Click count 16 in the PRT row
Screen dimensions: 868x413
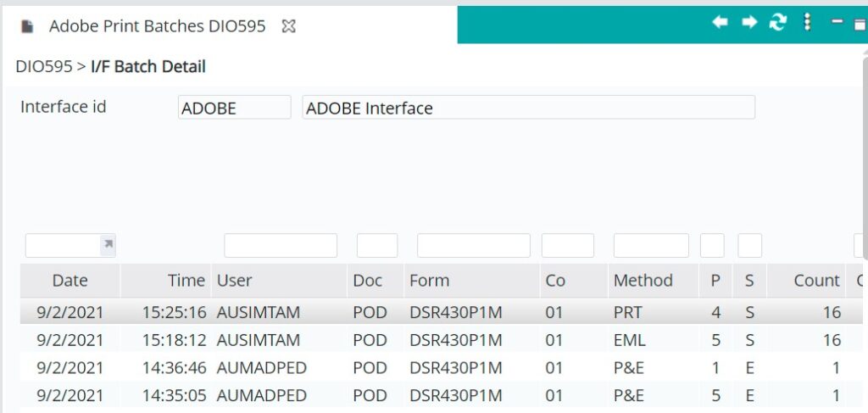pyautogui.click(x=832, y=313)
